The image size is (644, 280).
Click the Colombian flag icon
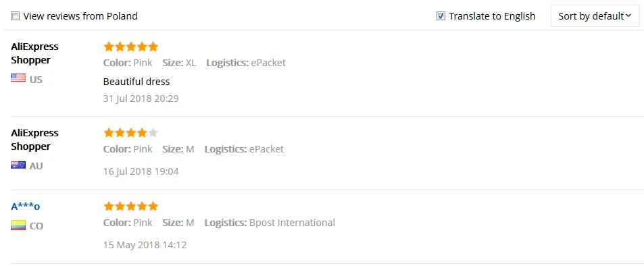[18, 225]
